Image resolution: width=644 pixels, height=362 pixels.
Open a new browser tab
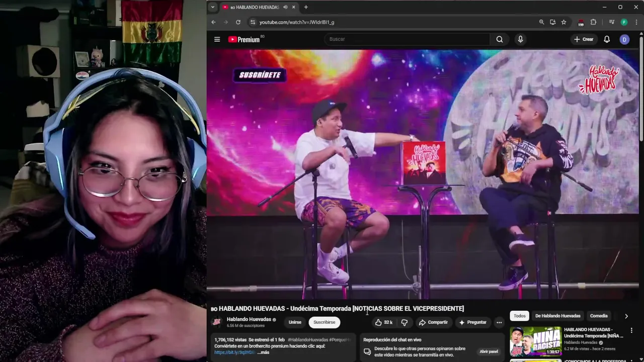coord(305,7)
